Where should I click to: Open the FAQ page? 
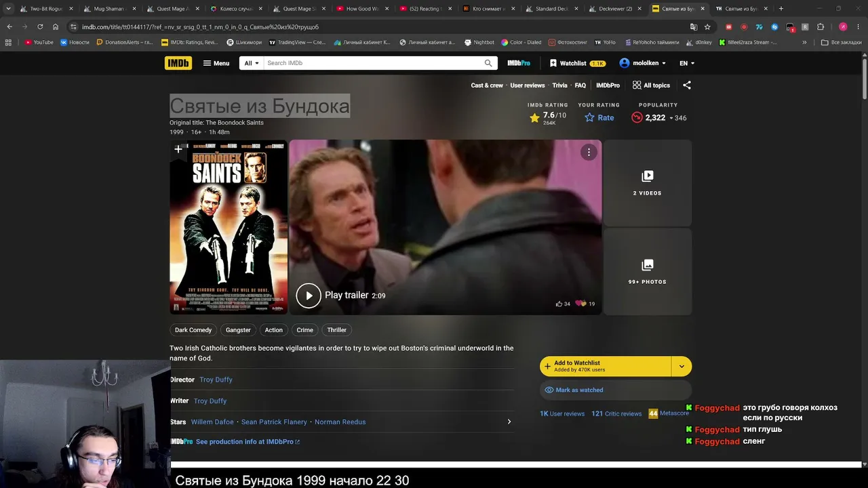click(580, 85)
